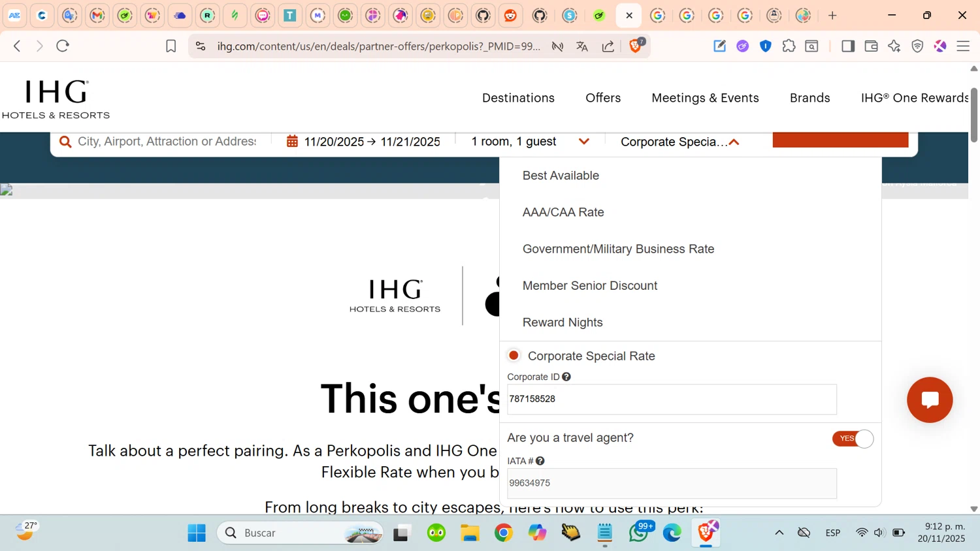This screenshot has width=980, height=551.
Task: Open File Explorer from taskbar
Action: pos(470,533)
